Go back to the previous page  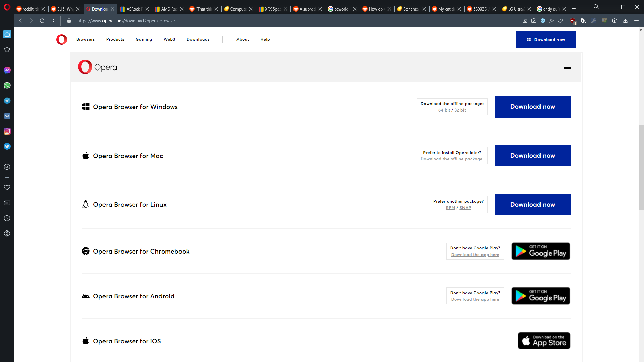click(x=20, y=21)
